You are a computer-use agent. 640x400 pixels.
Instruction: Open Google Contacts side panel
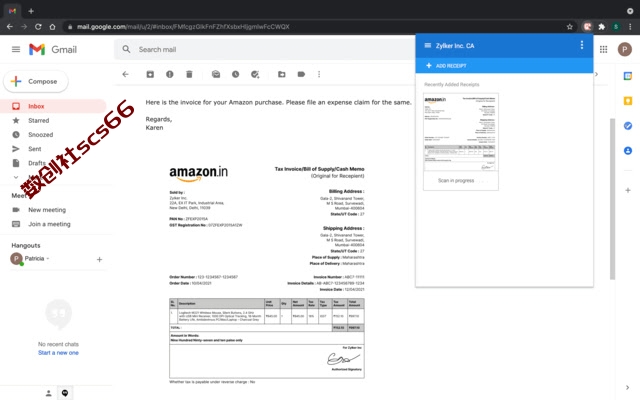point(628,151)
